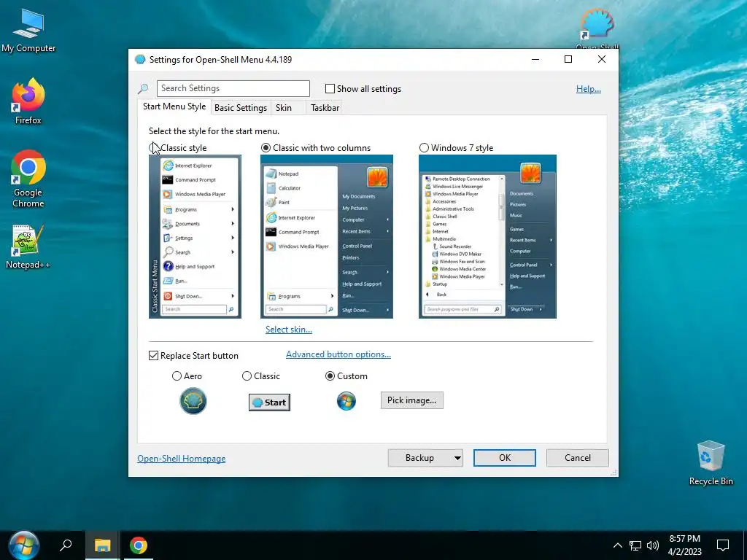747x560 pixels.
Task: Click the Windows Start orb on taskbar
Action: 23,545
